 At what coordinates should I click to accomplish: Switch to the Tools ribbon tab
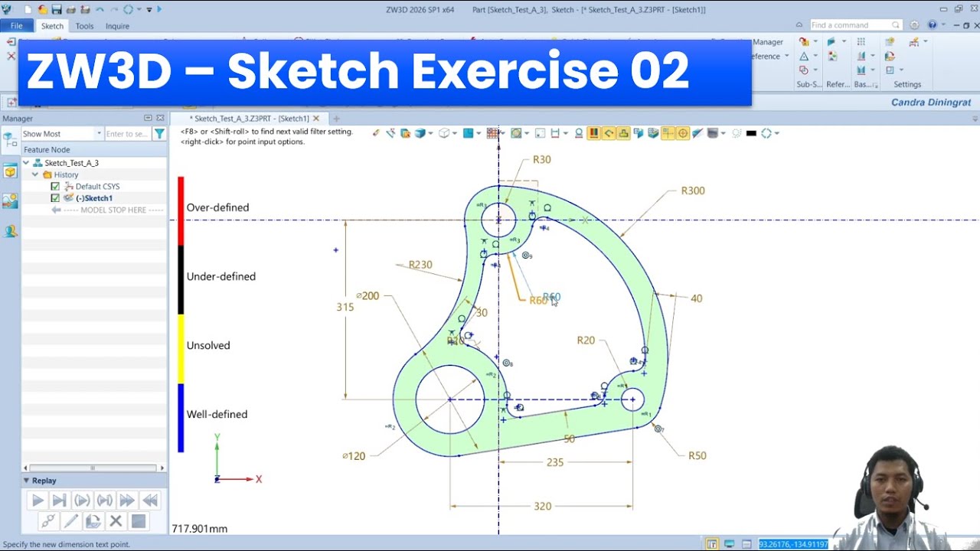pyautogui.click(x=84, y=26)
